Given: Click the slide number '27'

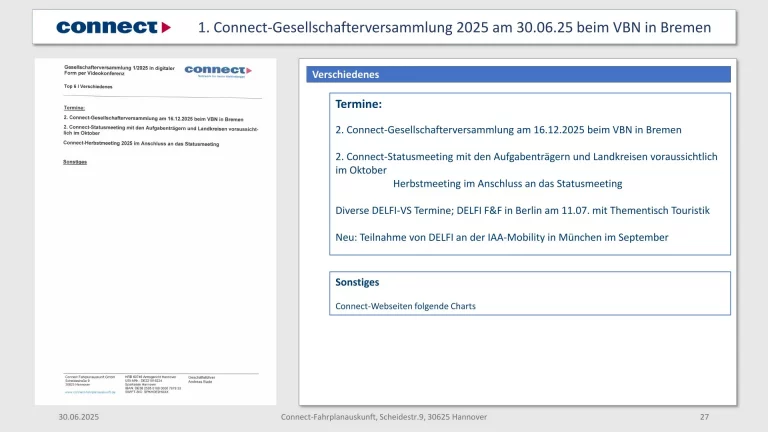Looking at the screenshot, I should [x=704, y=417].
